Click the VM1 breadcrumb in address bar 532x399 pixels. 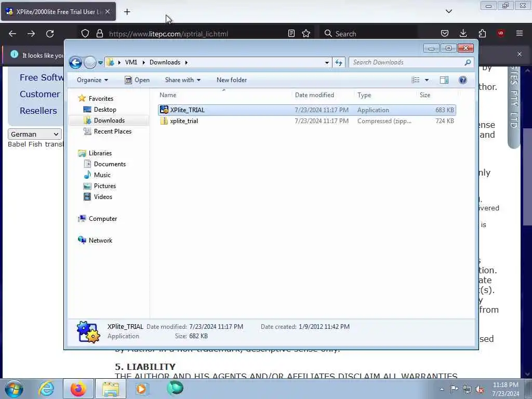pos(131,62)
